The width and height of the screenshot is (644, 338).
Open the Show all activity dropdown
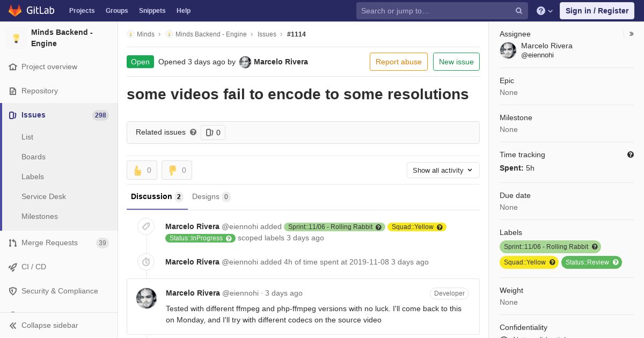[443, 170]
